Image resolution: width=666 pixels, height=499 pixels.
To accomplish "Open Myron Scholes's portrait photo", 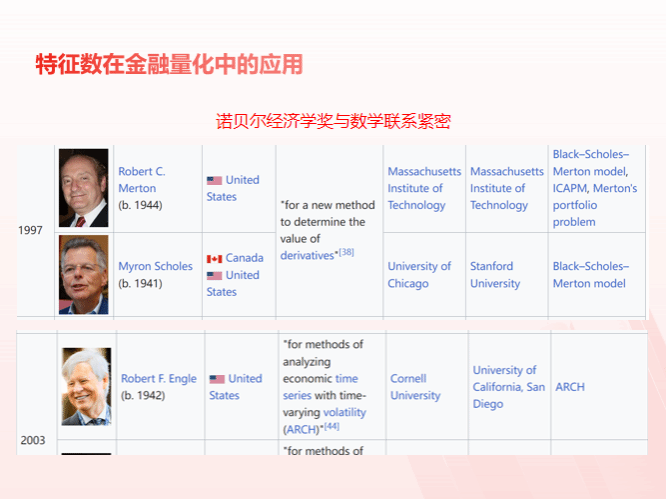I will click(83, 274).
